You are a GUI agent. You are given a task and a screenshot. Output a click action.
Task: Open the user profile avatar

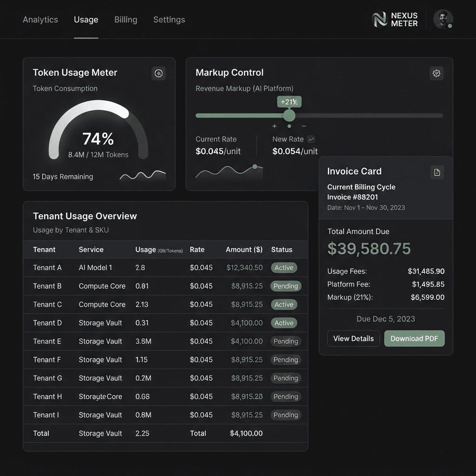pos(443,20)
